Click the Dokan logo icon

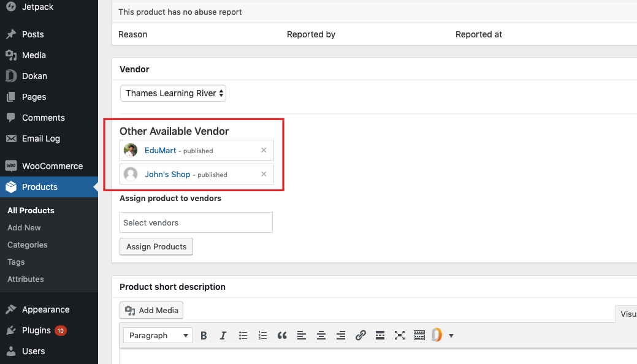11,75
